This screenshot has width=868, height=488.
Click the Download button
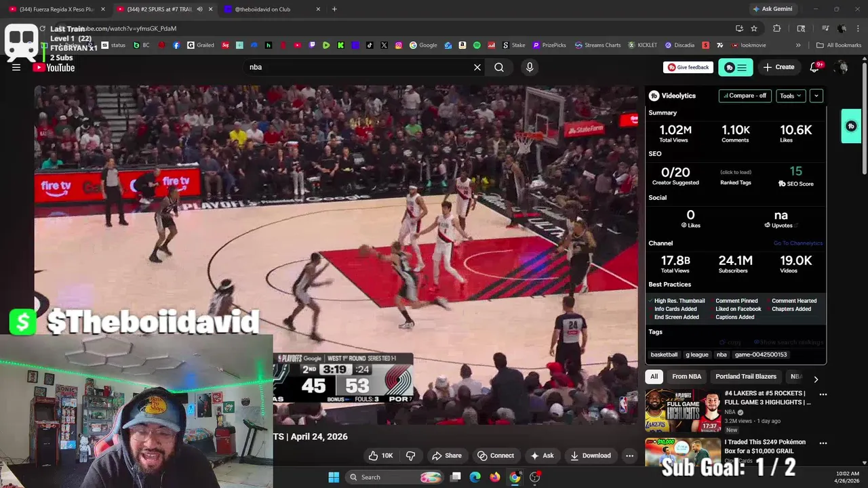click(x=591, y=455)
